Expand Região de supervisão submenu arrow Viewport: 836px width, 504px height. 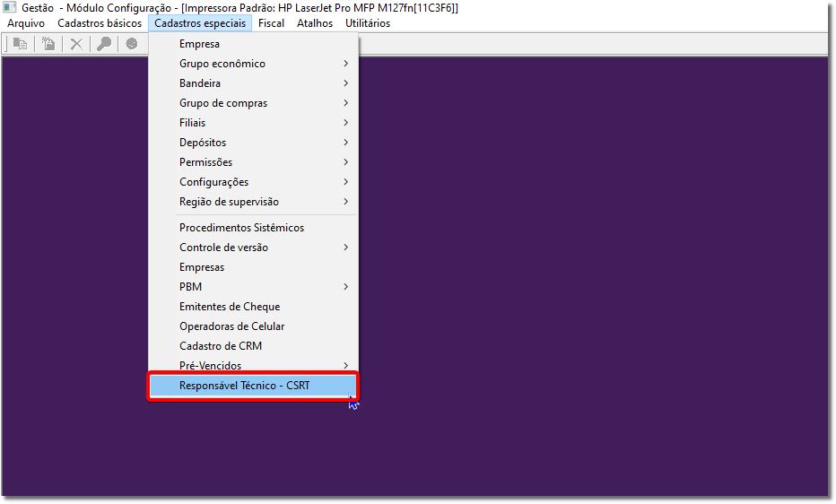pyautogui.click(x=346, y=202)
